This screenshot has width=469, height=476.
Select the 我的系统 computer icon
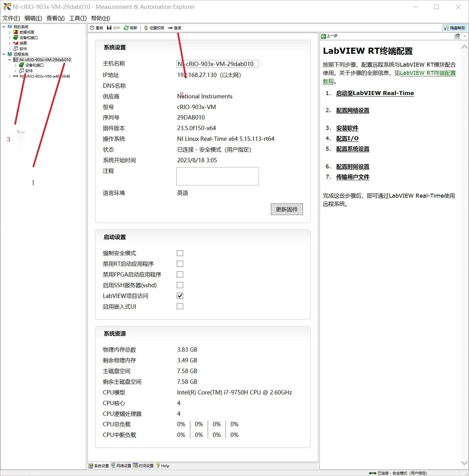pos(10,27)
